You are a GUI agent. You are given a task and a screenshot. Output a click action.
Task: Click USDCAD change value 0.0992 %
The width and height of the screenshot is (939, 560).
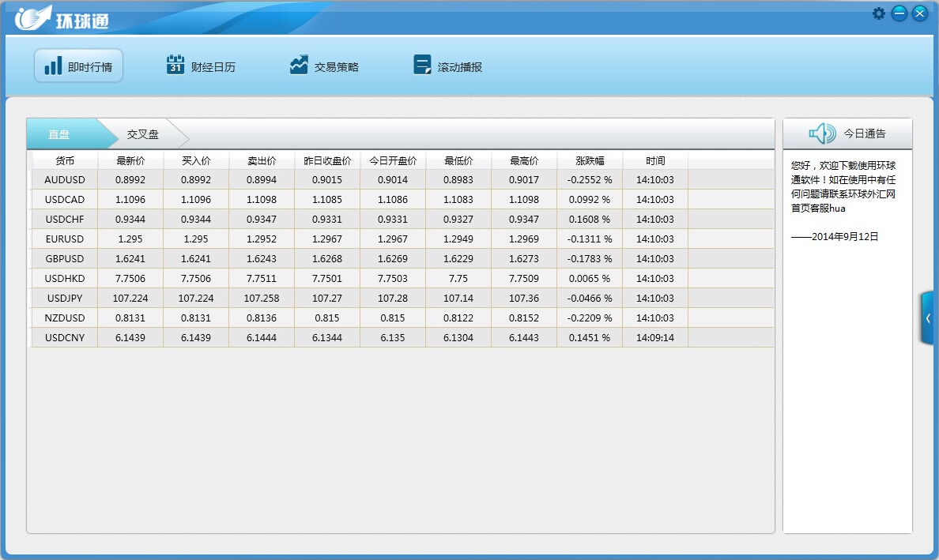coord(590,199)
